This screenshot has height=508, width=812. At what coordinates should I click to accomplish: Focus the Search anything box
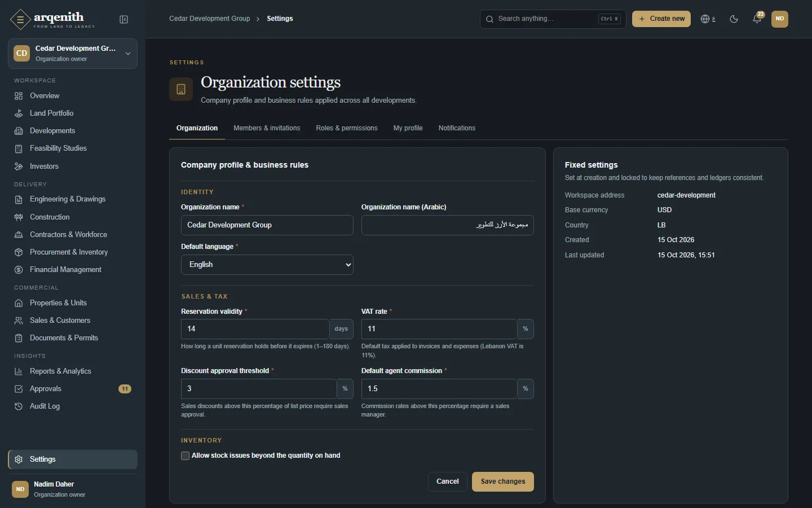click(x=553, y=19)
